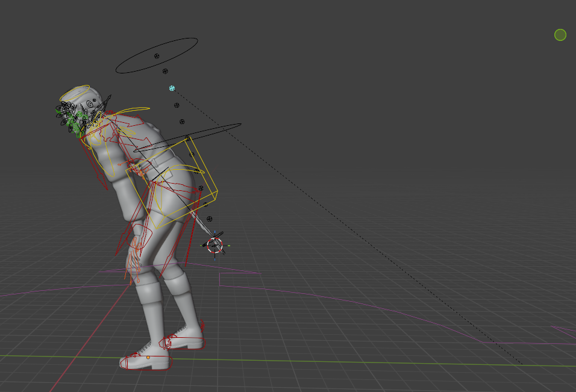Select the crosshair marker just below the top ellipse

165,71
